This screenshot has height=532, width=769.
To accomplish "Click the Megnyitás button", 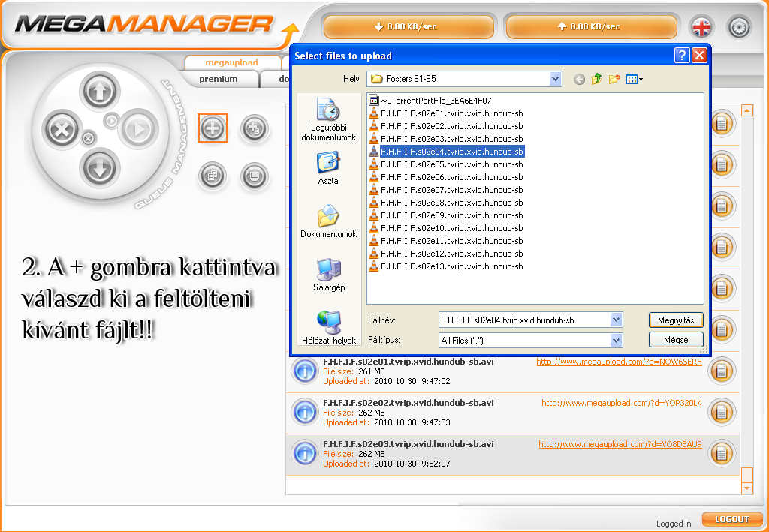I will click(676, 320).
